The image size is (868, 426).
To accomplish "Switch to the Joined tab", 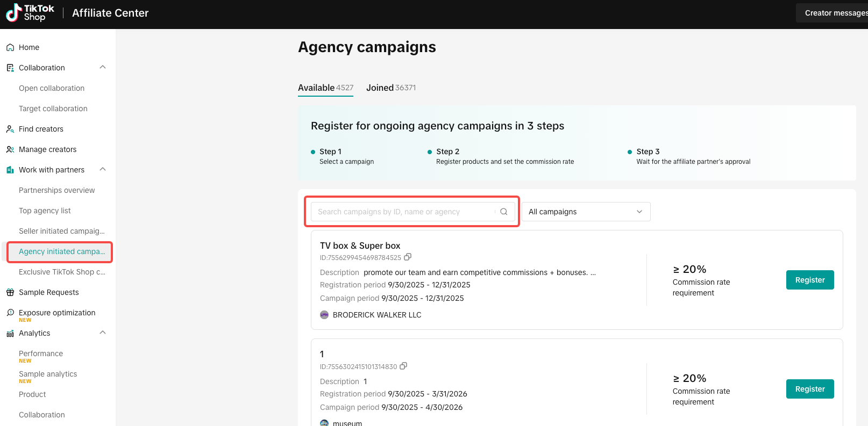I will pyautogui.click(x=390, y=88).
